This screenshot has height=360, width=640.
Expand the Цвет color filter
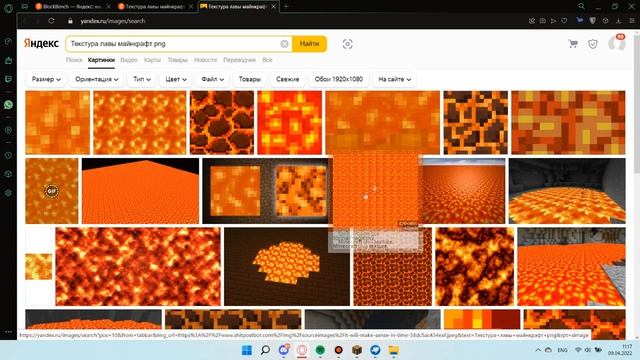(176, 79)
